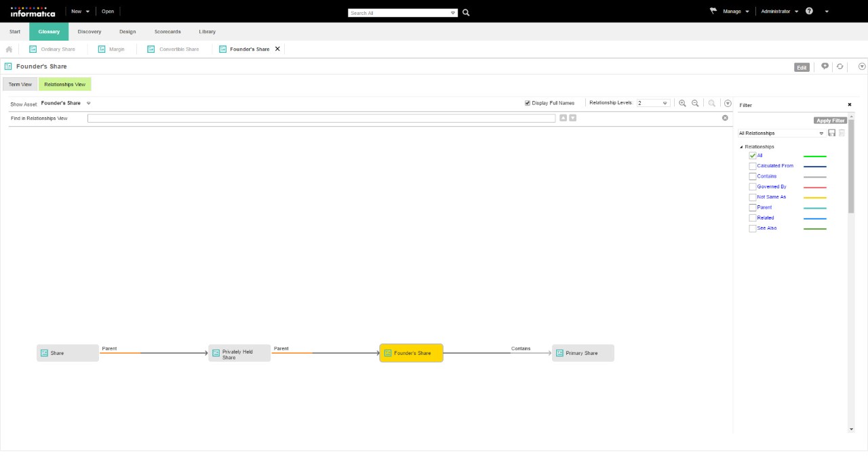The width and height of the screenshot is (868, 460).
Task: Open the comments speech bubble icon
Action: coord(825,66)
